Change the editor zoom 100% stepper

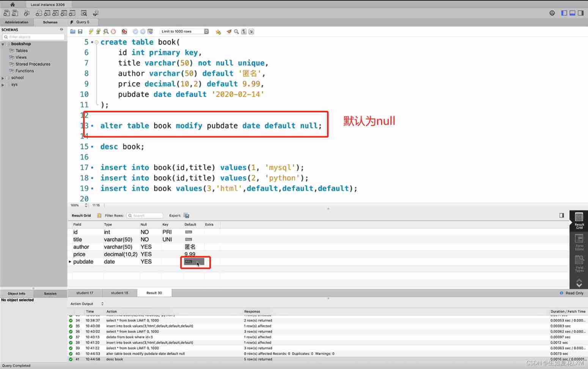(x=86, y=205)
